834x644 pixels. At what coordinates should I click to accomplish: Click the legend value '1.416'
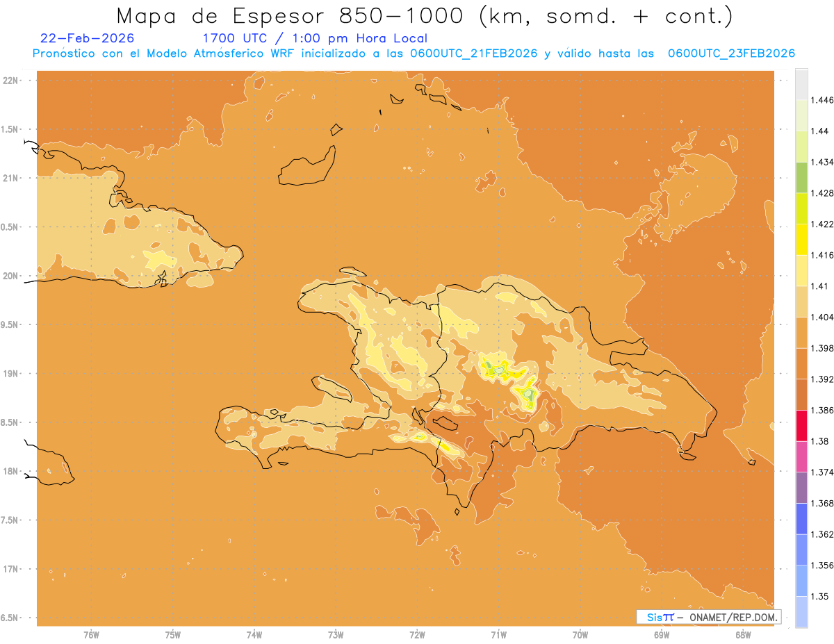(x=822, y=255)
